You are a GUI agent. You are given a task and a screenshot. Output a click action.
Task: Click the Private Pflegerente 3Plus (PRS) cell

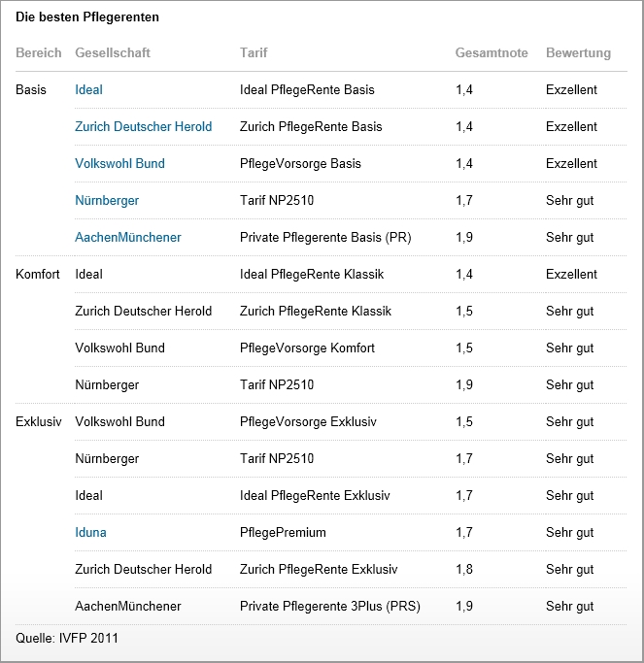330,607
